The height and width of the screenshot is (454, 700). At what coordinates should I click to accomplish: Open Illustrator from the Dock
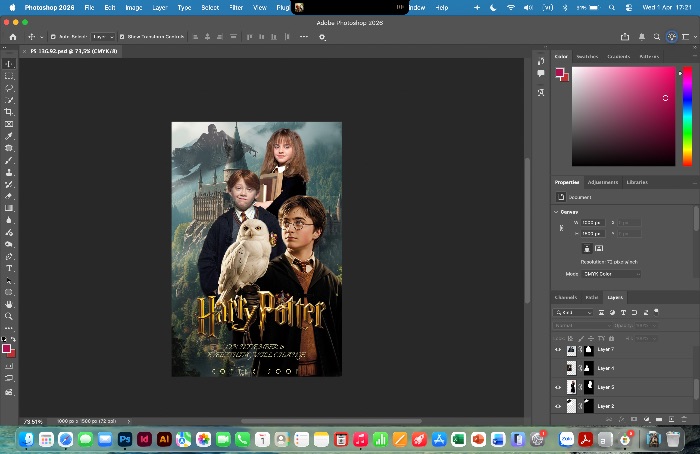[x=164, y=440]
